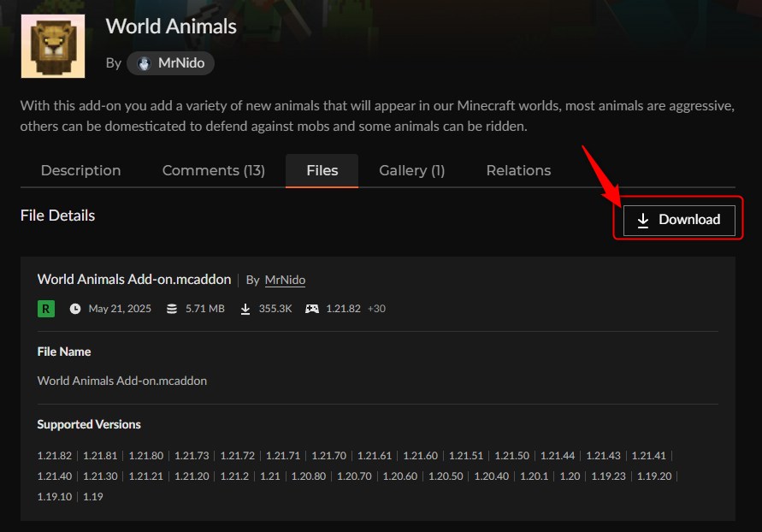
Task: Click game version 1.21.82 in file metadata row
Action: [343, 309]
